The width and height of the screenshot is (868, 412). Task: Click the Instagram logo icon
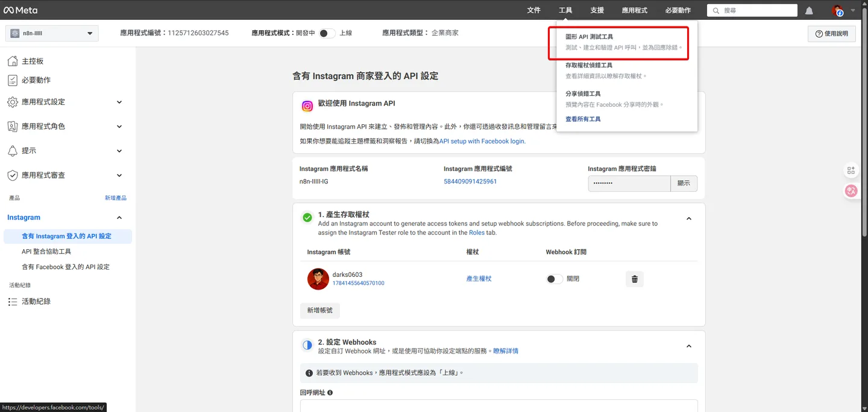click(x=307, y=106)
